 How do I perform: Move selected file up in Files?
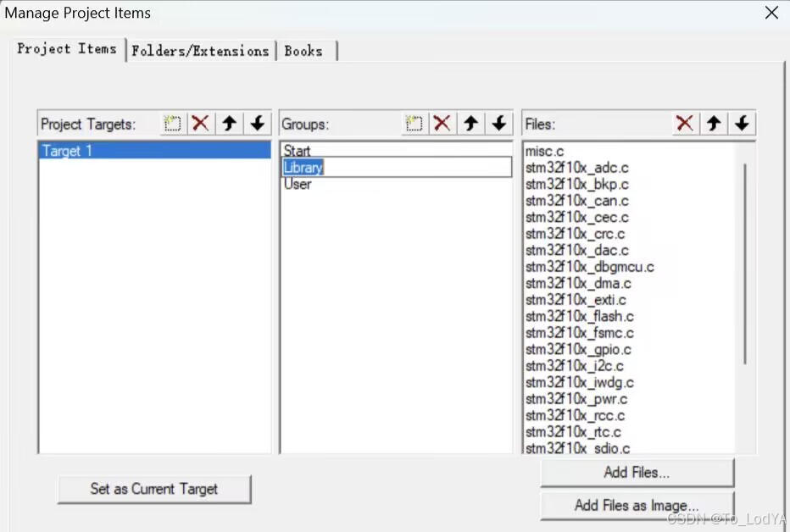(x=714, y=124)
